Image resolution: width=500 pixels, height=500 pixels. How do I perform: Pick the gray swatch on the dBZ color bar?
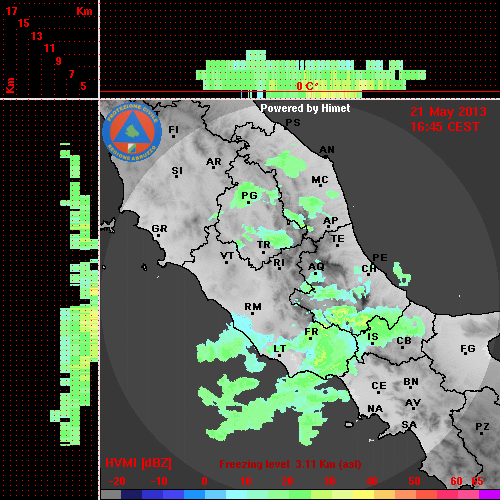111,495
